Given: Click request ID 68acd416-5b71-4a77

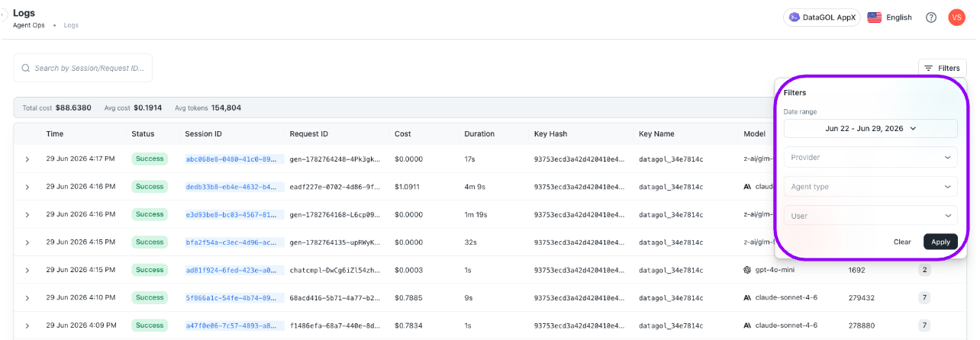Looking at the screenshot, I should [x=334, y=297].
